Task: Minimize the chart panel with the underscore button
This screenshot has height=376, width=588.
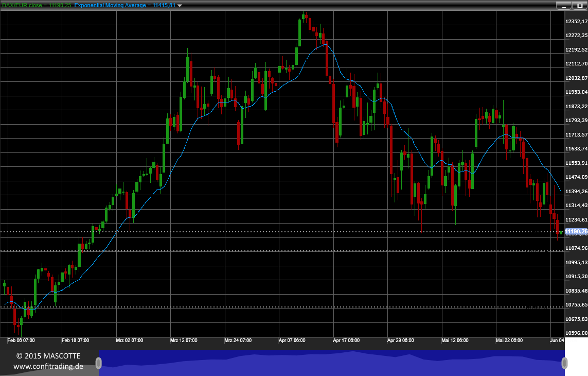Action: pyautogui.click(x=564, y=5)
